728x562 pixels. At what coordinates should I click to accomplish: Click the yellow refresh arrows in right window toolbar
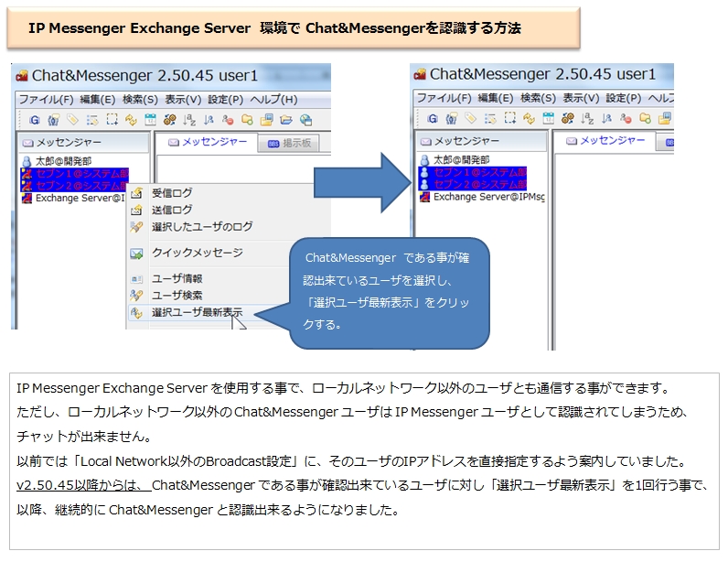click(x=529, y=119)
